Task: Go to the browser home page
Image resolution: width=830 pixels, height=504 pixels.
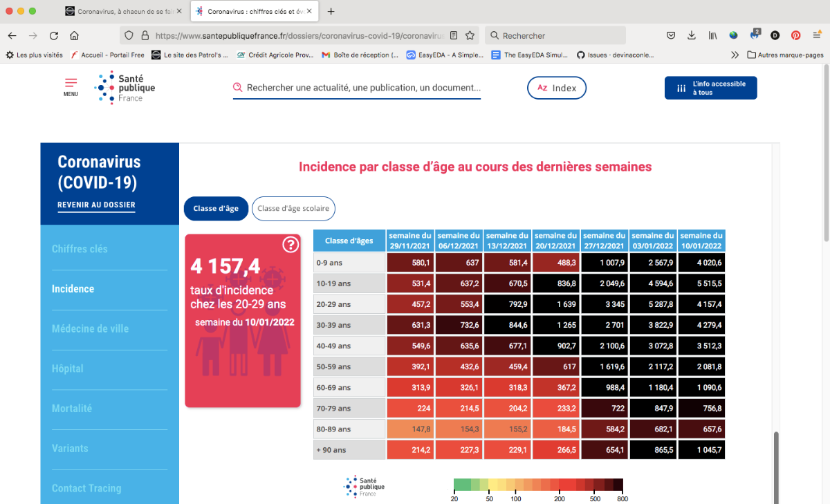Action: point(74,36)
